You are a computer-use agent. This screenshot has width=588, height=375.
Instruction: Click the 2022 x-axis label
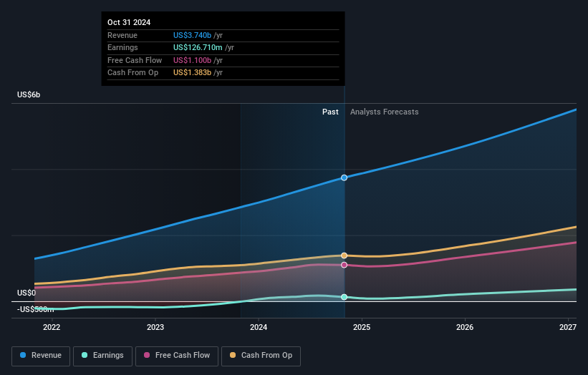(52, 327)
